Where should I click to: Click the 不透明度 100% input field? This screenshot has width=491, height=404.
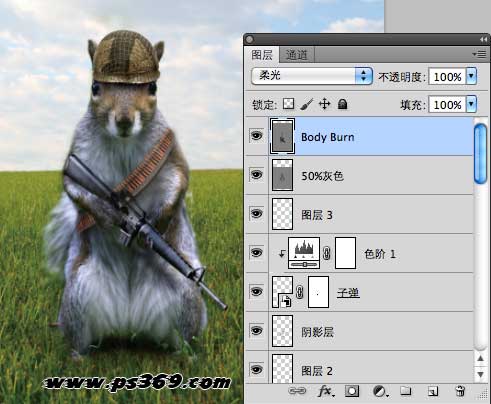pos(447,77)
